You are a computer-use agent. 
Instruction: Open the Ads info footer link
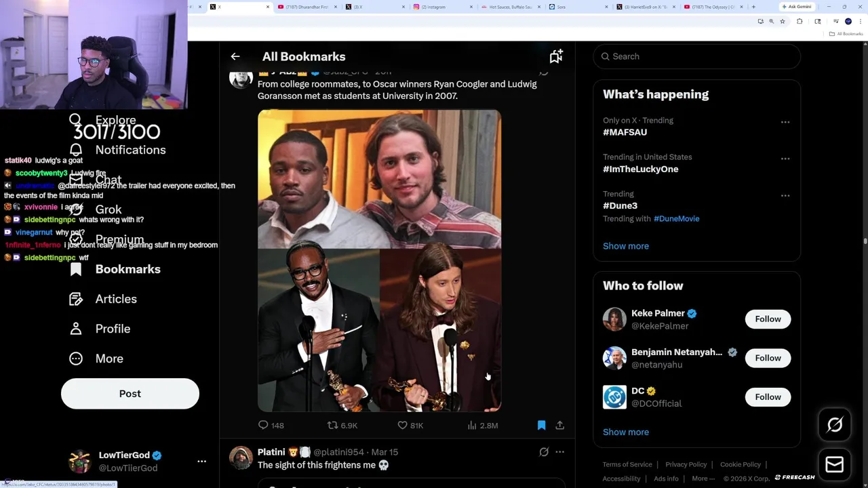pos(666,479)
